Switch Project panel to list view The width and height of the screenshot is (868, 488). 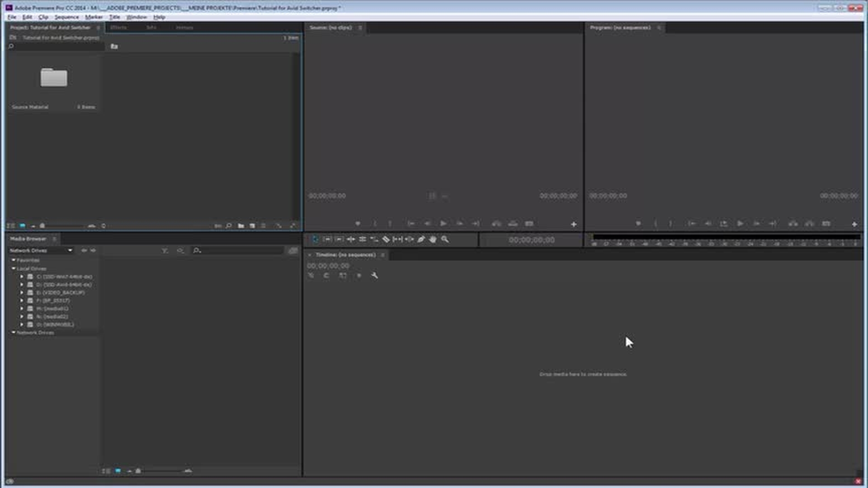pyautogui.click(x=11, y=225)
